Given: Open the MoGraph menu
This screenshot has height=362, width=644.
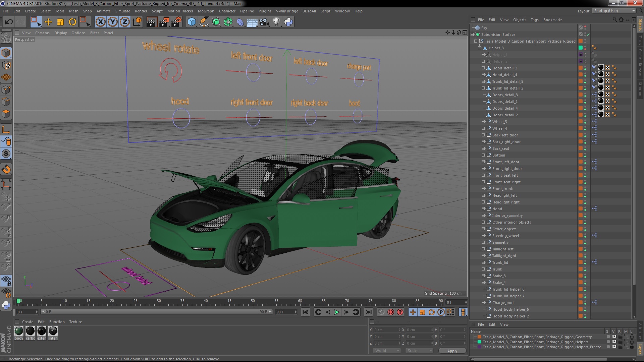Looking at the screenshot, I should pyautogui.click(x=206, y=11).
